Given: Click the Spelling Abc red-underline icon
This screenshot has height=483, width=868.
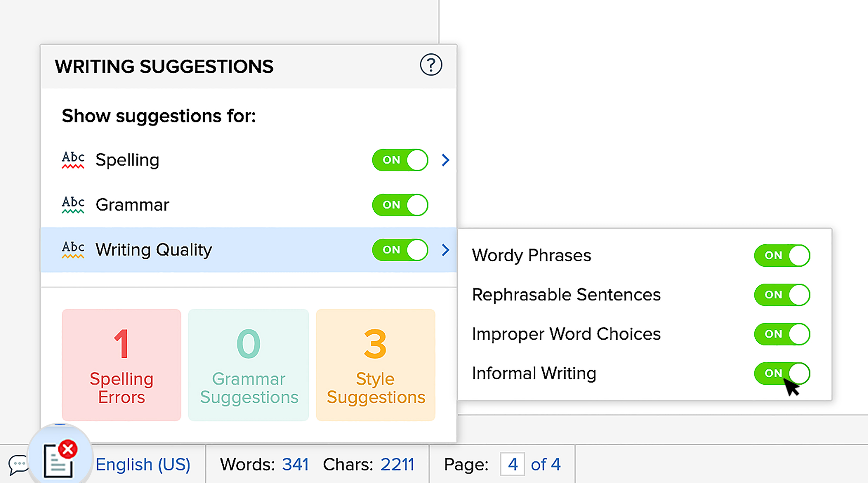Looking at the screenshot, I should (x=73, y=160).
